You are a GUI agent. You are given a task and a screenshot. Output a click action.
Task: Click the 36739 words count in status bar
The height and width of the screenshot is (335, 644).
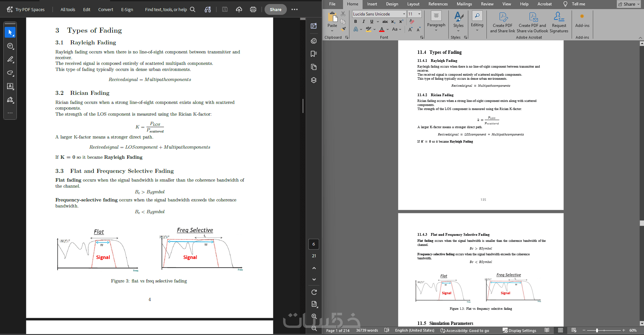[367, 330]
